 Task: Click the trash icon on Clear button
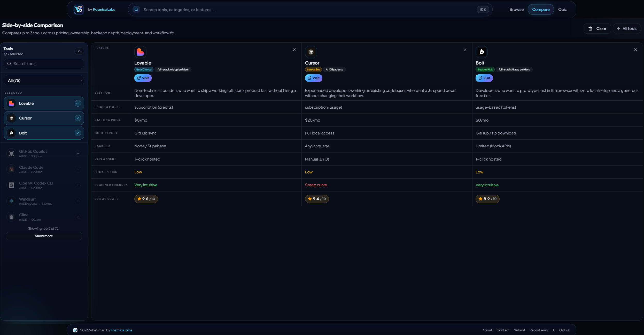590,29
